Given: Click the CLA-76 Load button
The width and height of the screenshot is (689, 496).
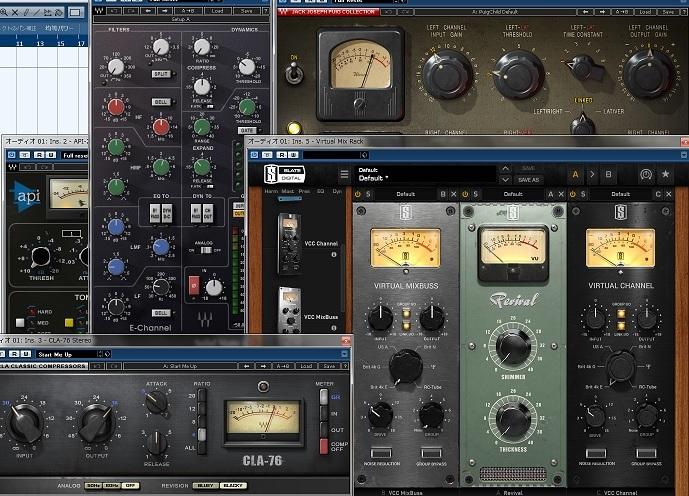Looking at the screenshot, I should pyautogui.click(x=306, y=366).
